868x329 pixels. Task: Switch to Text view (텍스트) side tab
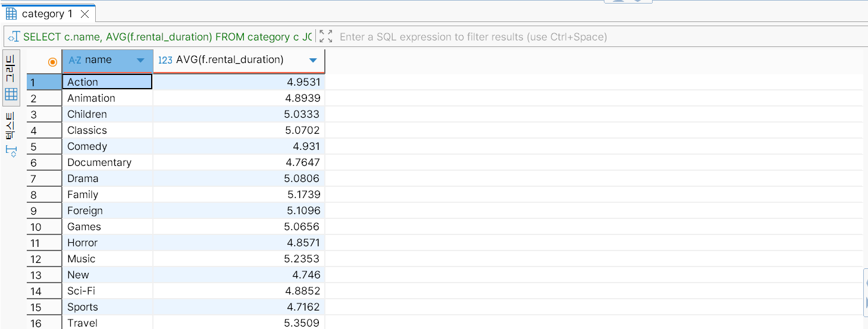click(x=11, y=134)
